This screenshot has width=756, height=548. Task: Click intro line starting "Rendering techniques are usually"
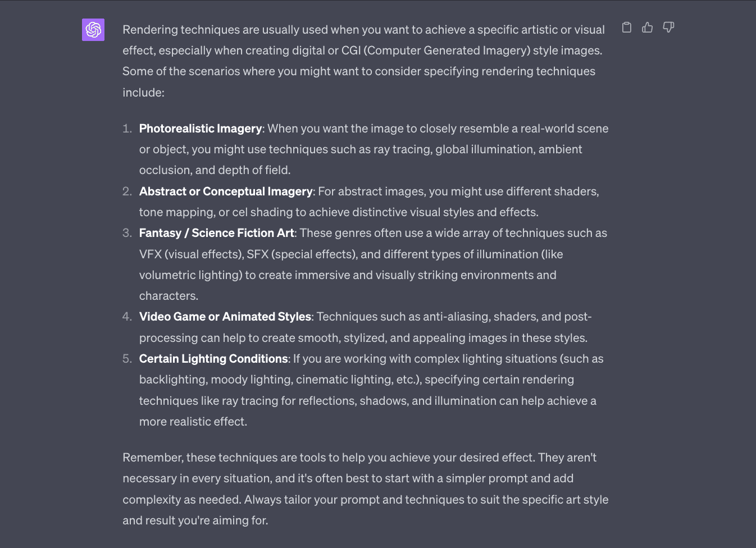[x=363, y=30]
